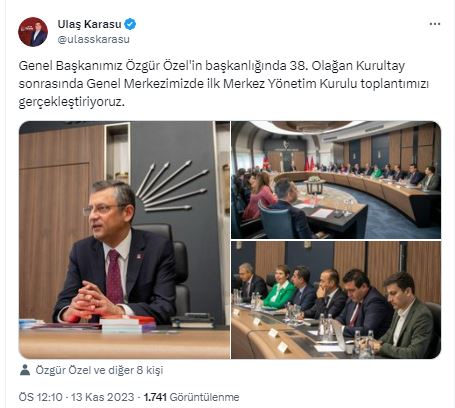Click the blue verified badge icon
This screenshot has height=408, width=455.
(x=130, y=24)
